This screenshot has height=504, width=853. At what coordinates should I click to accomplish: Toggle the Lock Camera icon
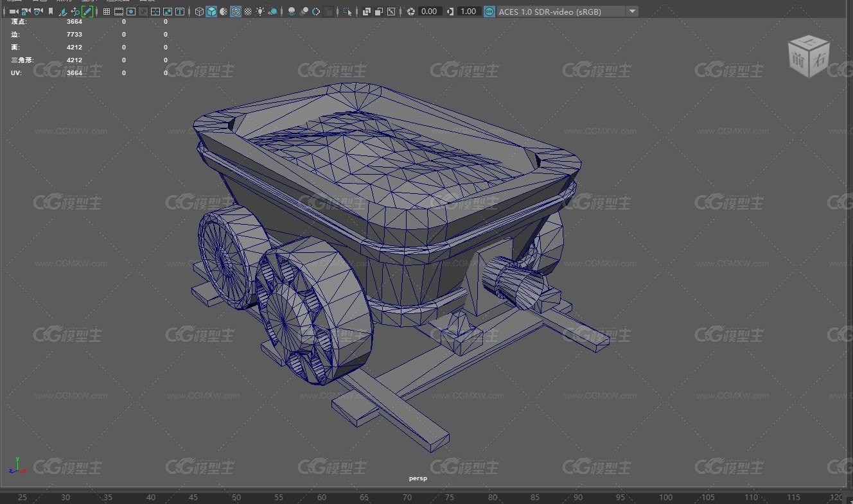(26, 12)
